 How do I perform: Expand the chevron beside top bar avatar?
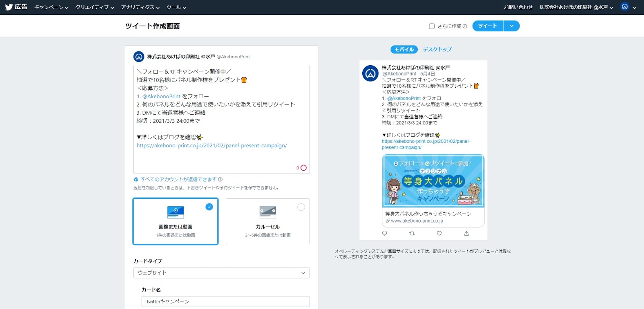[634, 8]
